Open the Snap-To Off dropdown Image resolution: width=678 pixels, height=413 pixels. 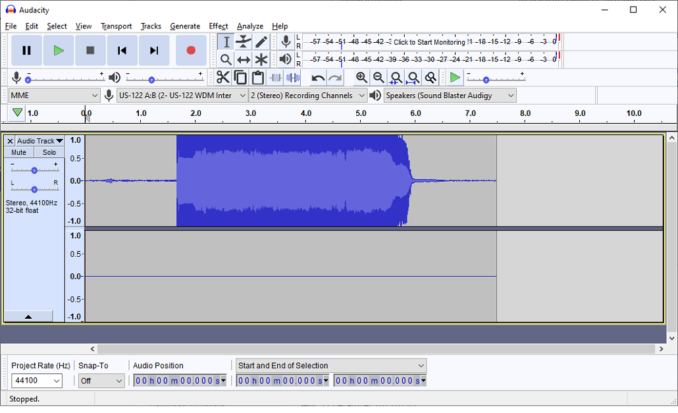[x=101, y=381]
